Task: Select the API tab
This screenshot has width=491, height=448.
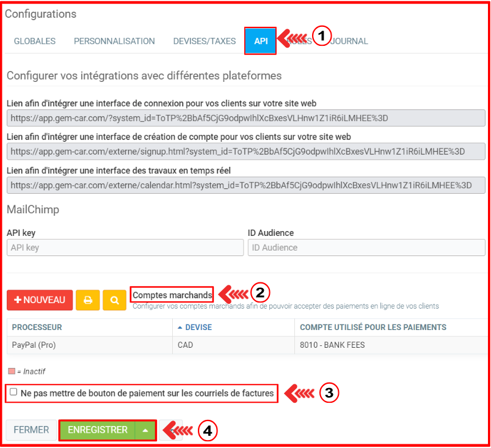Action: [261, 41]
